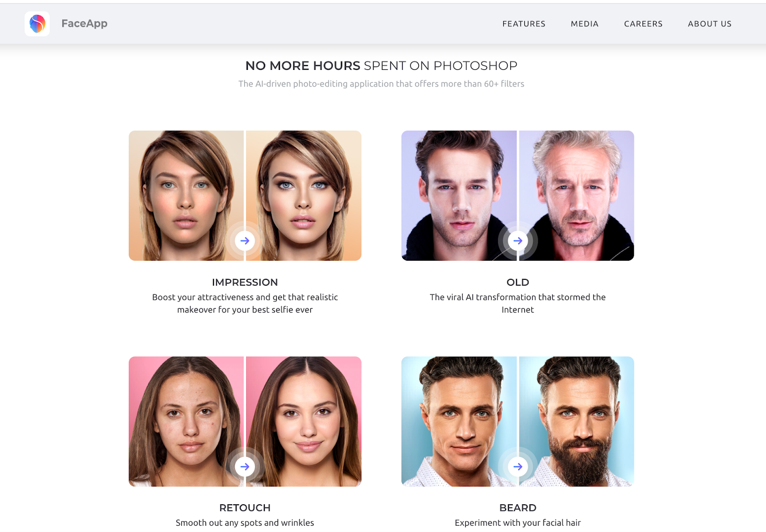
Task: Select the Impression before photo
Action: click(x=186, y=196)
